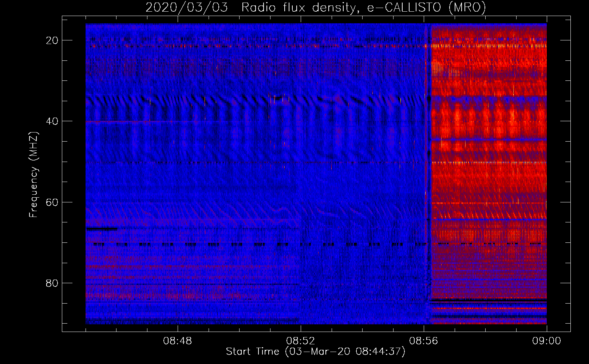Image resolution: width=589 pixels, height=364 pixels.
Task: Click the dashed black line near 70 MHz
Action: [316, 244]
